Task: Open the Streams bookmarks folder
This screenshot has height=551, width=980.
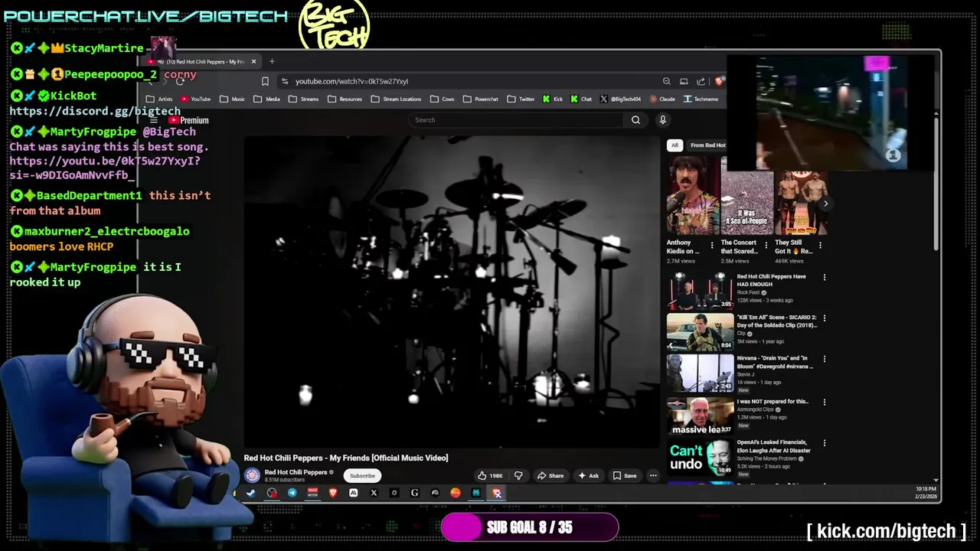Action: click(x=303, y=99)
